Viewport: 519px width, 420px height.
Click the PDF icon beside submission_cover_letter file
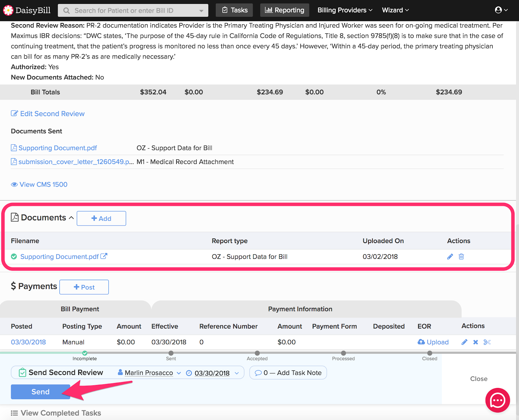[x=14, y=161]
